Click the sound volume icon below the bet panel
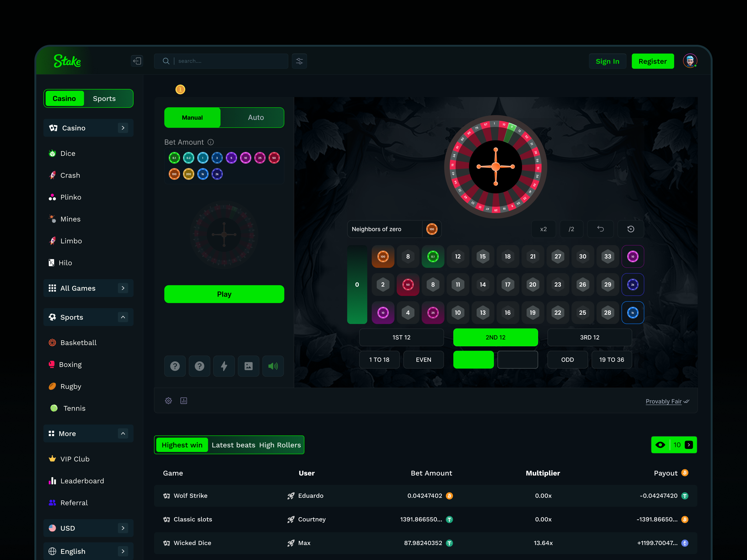The image size is (747, 560). (x=273, y=366)
